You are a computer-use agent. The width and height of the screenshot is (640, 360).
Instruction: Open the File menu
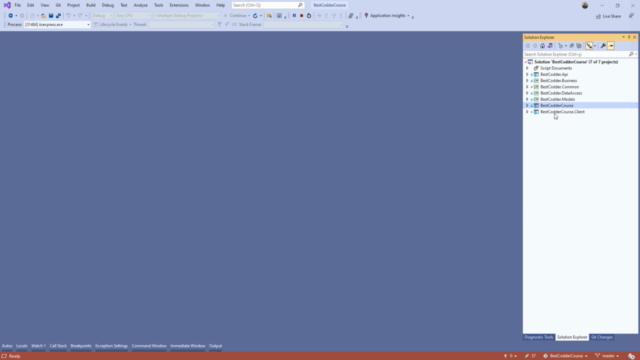coord(18,5)
